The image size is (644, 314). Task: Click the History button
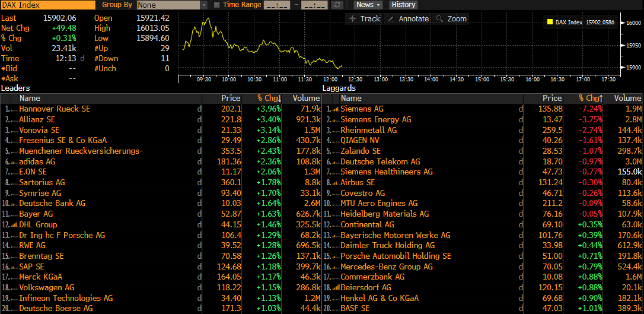403,5
